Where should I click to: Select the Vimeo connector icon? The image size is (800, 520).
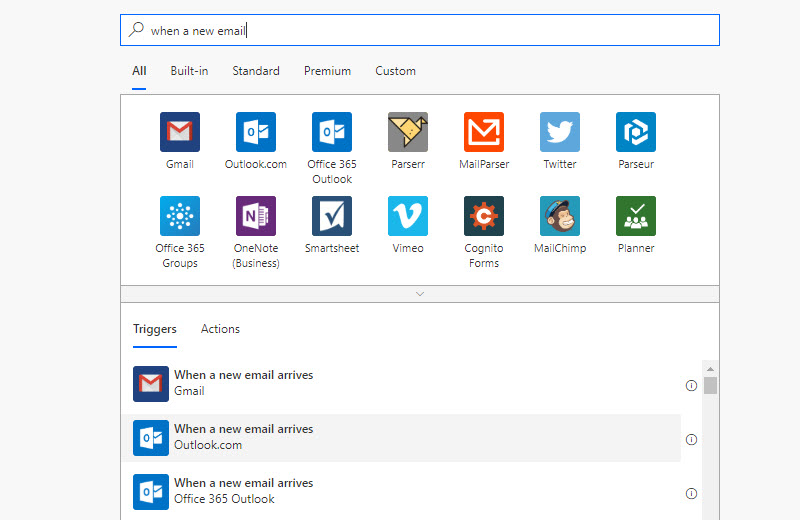coord(408,216)
